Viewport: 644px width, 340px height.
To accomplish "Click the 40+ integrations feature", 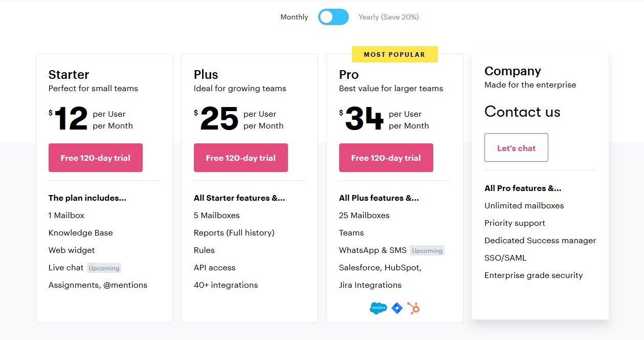I will click(x=226, y=285).
